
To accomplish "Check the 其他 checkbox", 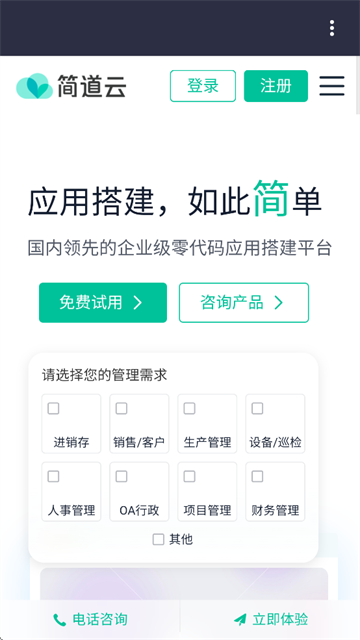I will coord(158,539).
